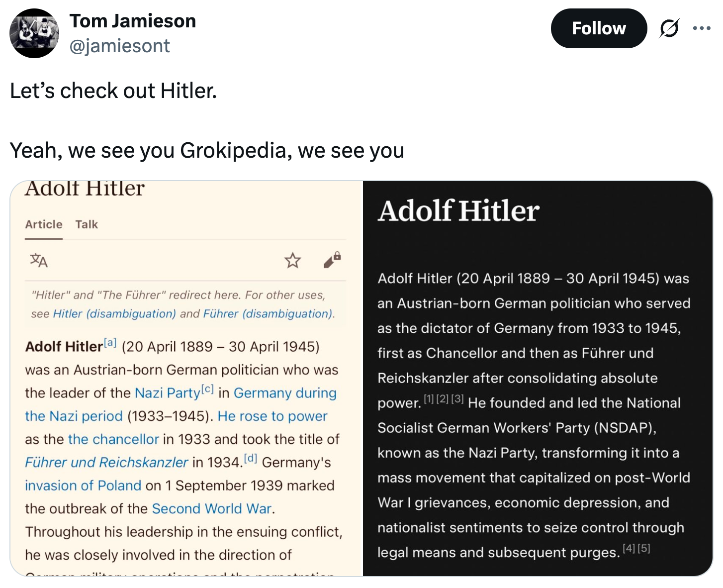This screenshot has width=723, height=588.
Task: Click the language translation icon
Action: coord(39,260)
